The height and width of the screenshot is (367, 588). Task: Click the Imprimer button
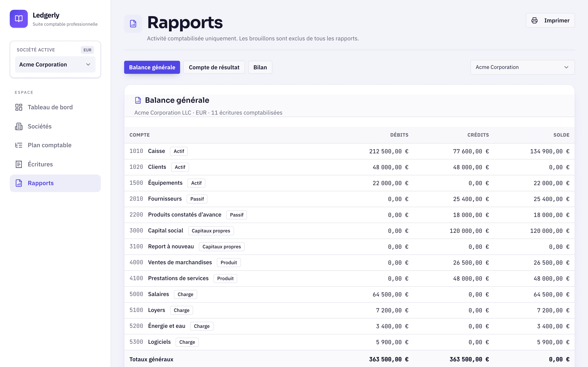coord(550,20)
